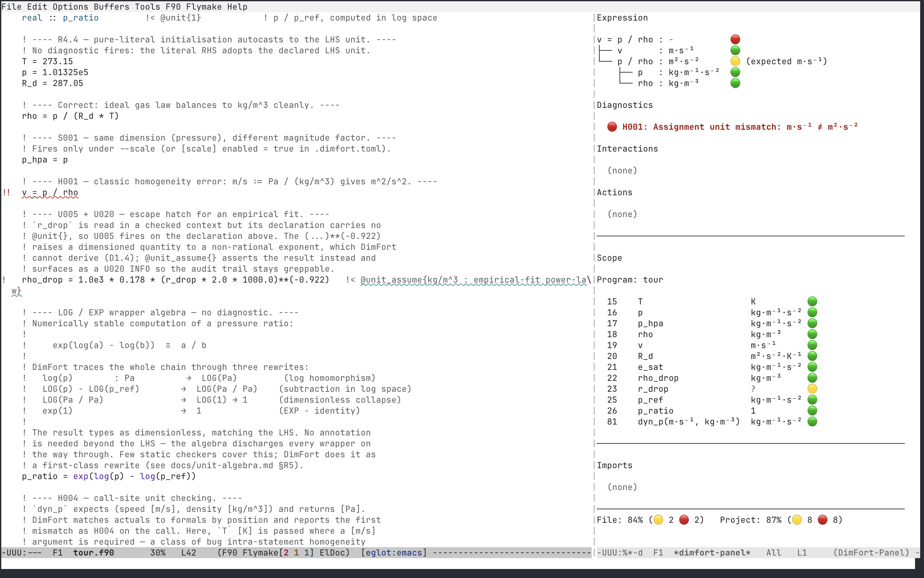
Task: Click the yellow dot in File coverage summary
Action: point(658,520)
